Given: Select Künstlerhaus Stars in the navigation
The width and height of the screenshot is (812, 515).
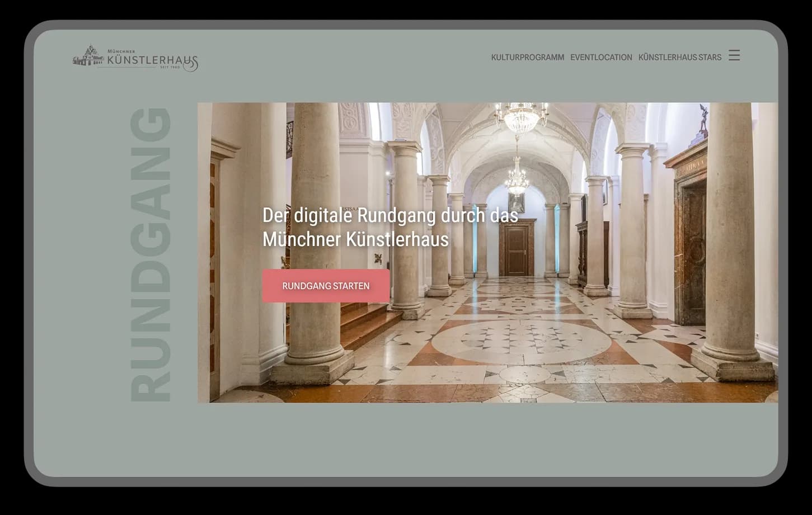Looking at the screenshot, I should pyautogui.click(x=680, y=57).
